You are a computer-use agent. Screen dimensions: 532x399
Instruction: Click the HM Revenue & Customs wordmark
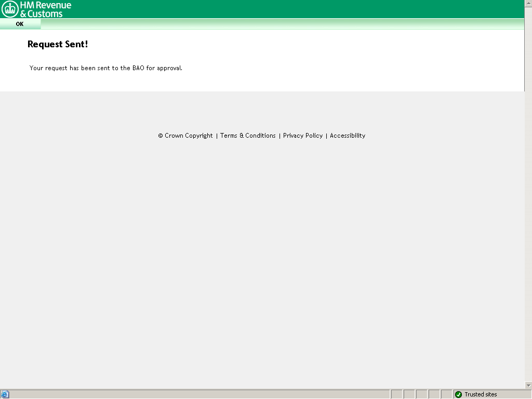(46, 9)
